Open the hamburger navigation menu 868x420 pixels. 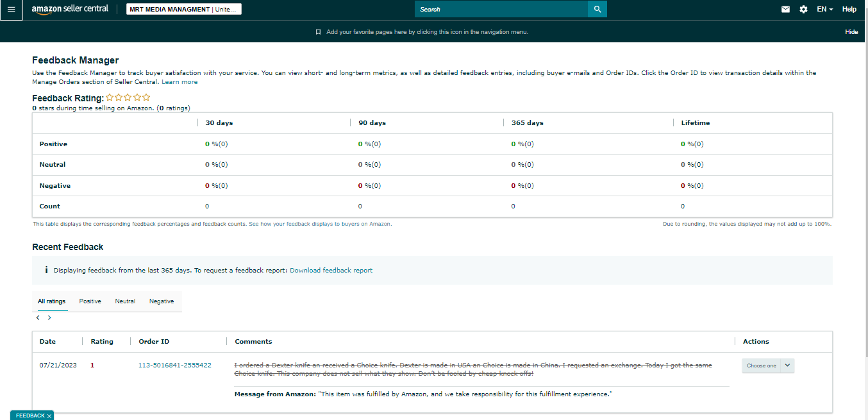tap(11, 10)
